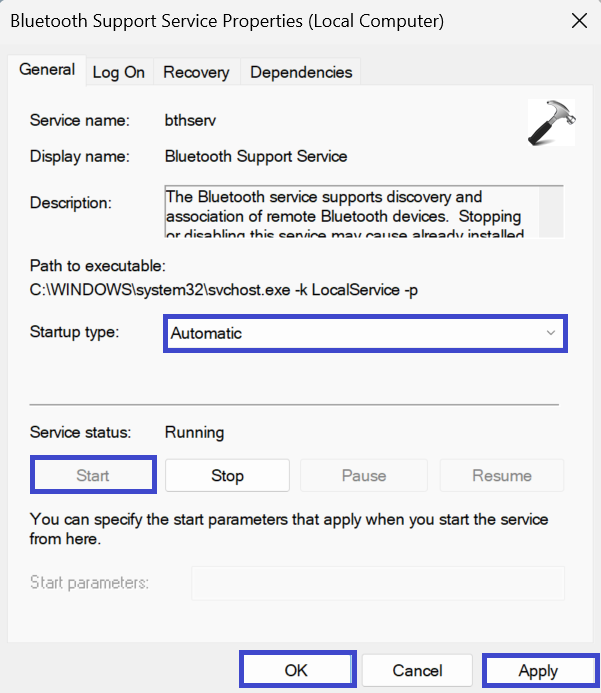Viewport: 601px width, 693px height.
Task: Close the Bluetooth Support Service Properties dialog
Action: pyautogui.click(x=578, y=20)
